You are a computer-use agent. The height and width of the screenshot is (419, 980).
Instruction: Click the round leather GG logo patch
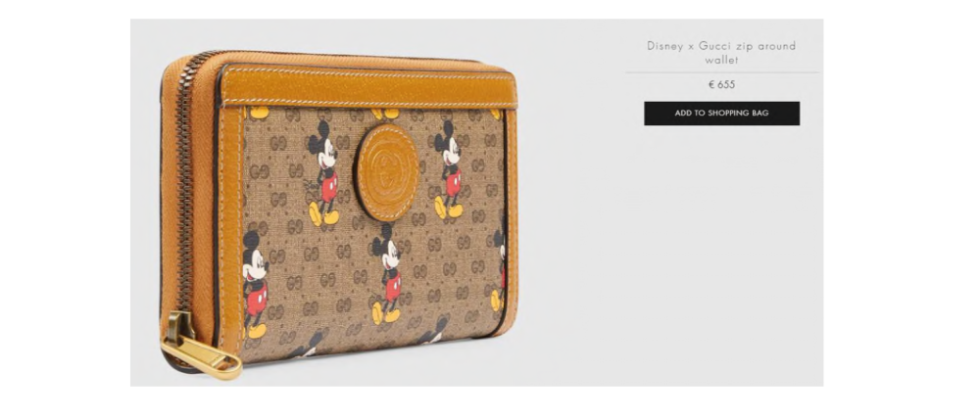click(x=387, y=172)
